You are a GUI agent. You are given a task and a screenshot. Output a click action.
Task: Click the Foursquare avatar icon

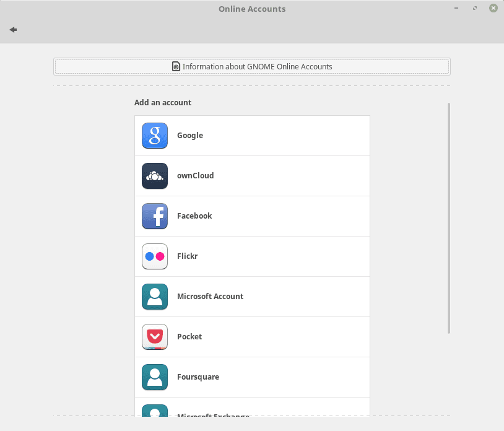155,377
